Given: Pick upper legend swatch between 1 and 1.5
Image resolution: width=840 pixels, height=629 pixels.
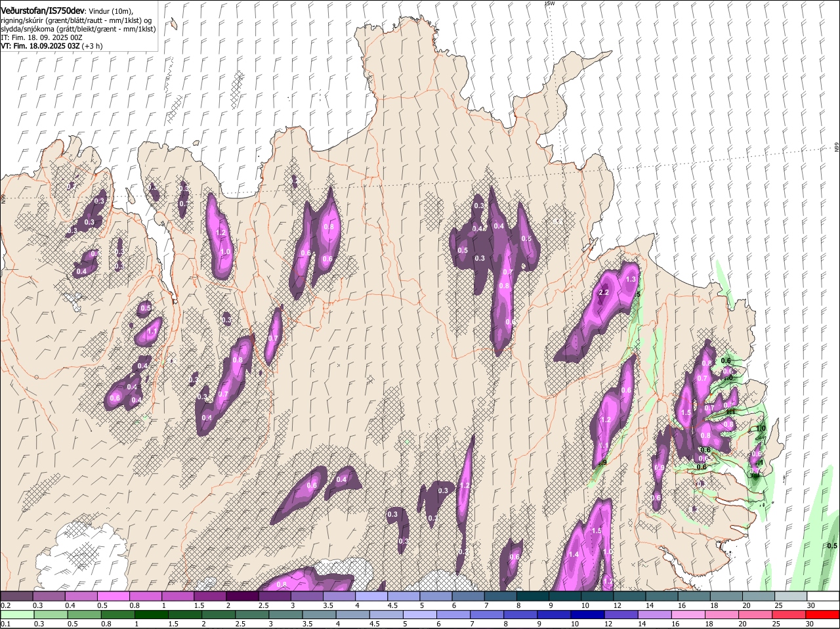Looking at the screenshot, I should pyautogui.click(x=177, y=596).
